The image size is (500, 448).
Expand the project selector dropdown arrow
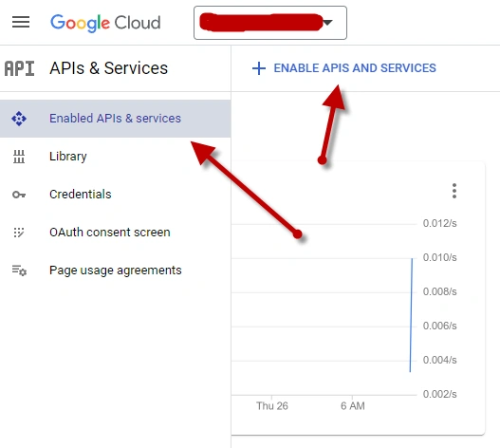tap(328, 23)
